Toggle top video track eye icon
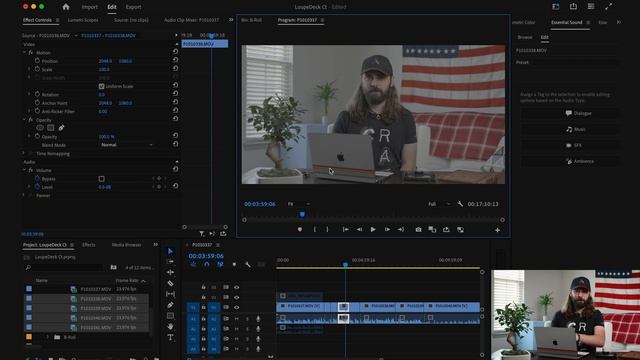This screenshot has height=360, width=640. pos(236,287)
